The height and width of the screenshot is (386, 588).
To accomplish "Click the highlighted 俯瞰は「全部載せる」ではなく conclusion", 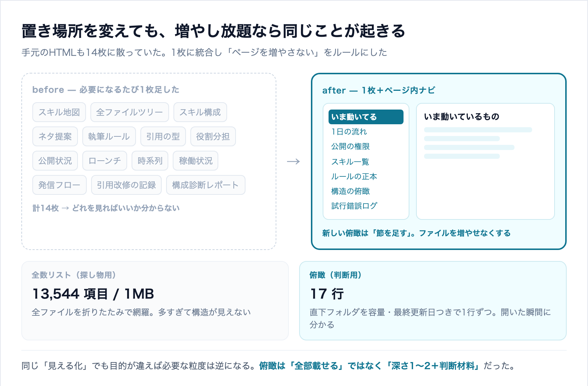I will (369, 366).
